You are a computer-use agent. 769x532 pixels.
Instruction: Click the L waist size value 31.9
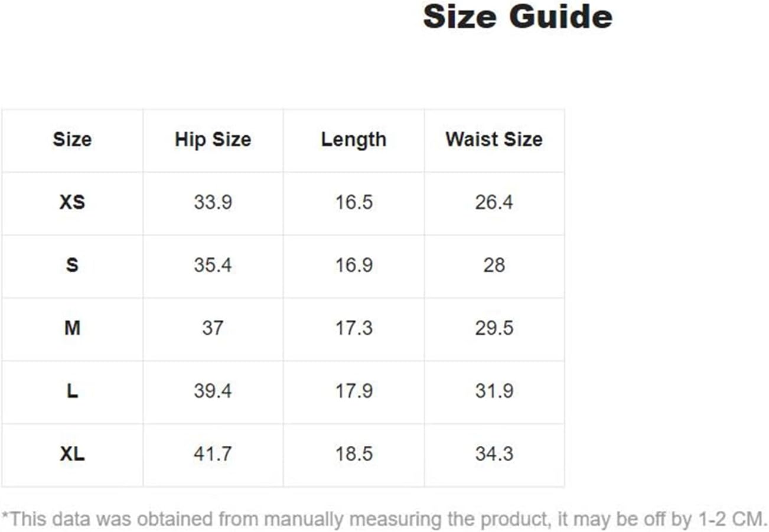[x=494, y=391]
